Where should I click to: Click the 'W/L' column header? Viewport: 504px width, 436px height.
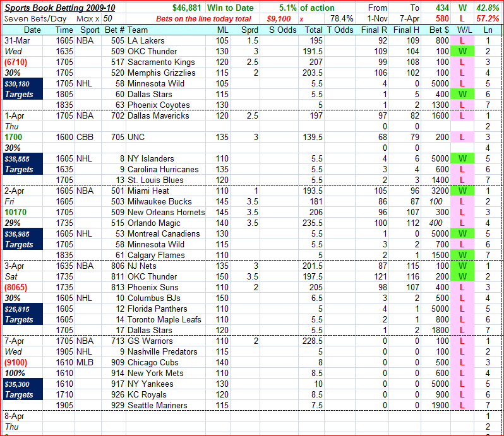(464, 30)
